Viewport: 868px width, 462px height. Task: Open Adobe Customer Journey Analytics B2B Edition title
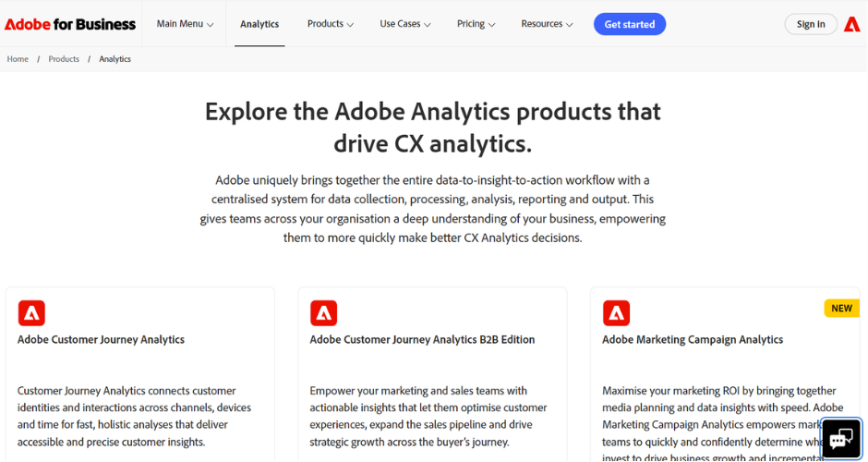click(x=422, y=340)
